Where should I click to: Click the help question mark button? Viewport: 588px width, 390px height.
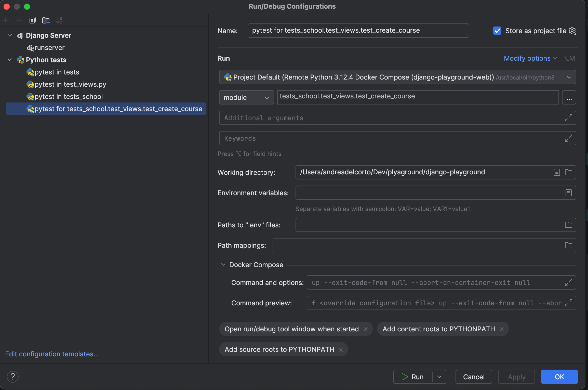(12, 376)
